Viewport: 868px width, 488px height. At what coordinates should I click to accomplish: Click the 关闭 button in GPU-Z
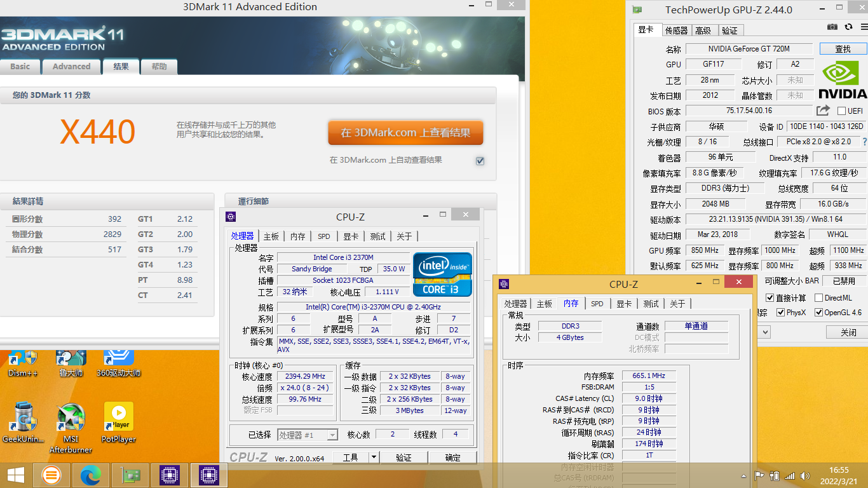coord(848,332)
